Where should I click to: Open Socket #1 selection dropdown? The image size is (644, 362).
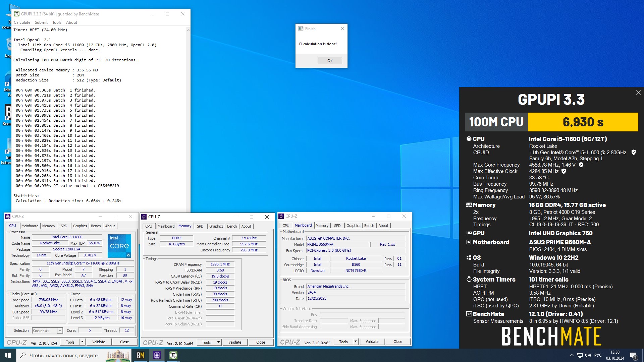click(47, 331)
